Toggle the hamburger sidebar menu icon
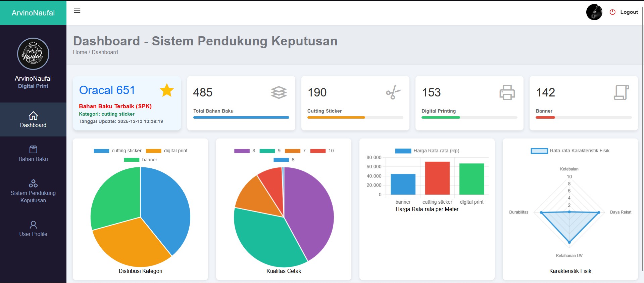 pyautogui.click(x=77, y=10)
